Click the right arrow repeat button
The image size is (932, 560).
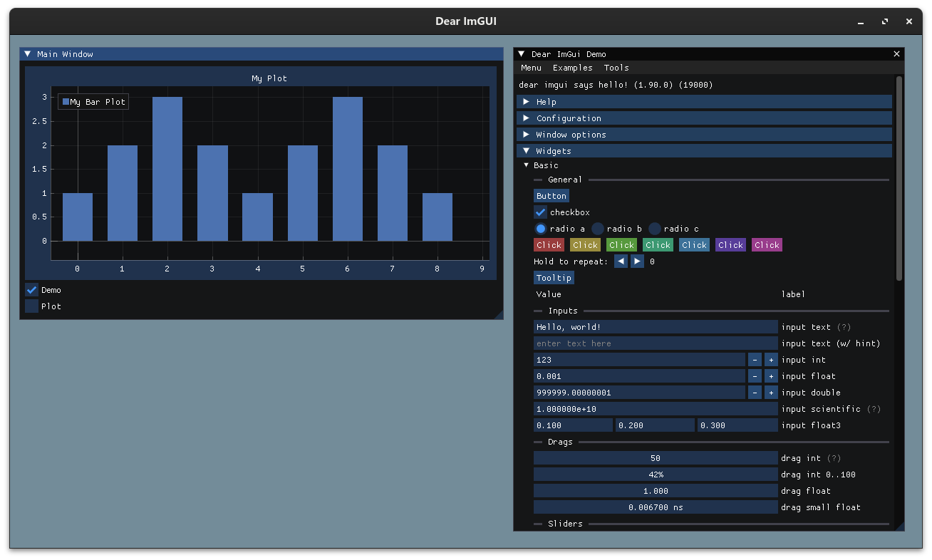tap(637, 261)
